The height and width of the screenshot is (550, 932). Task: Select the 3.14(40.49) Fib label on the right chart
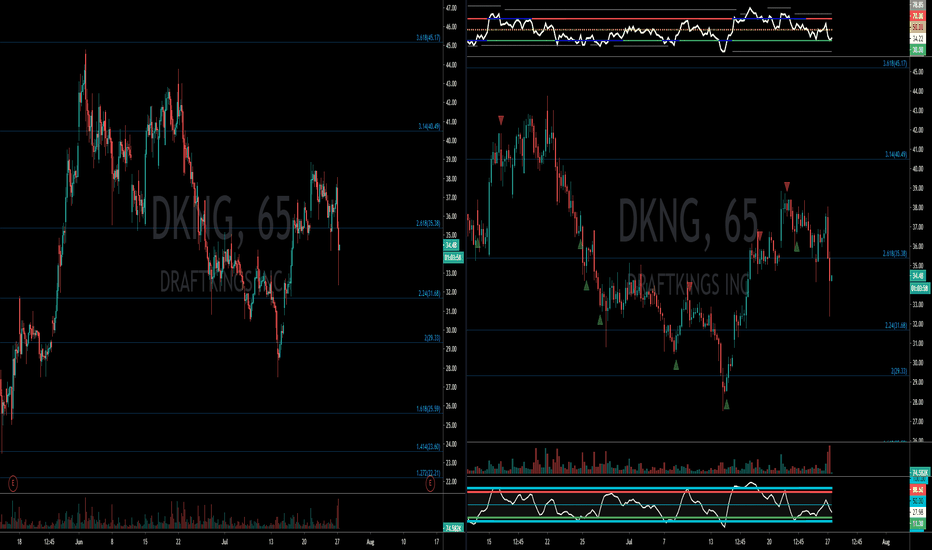coord(896,155)
